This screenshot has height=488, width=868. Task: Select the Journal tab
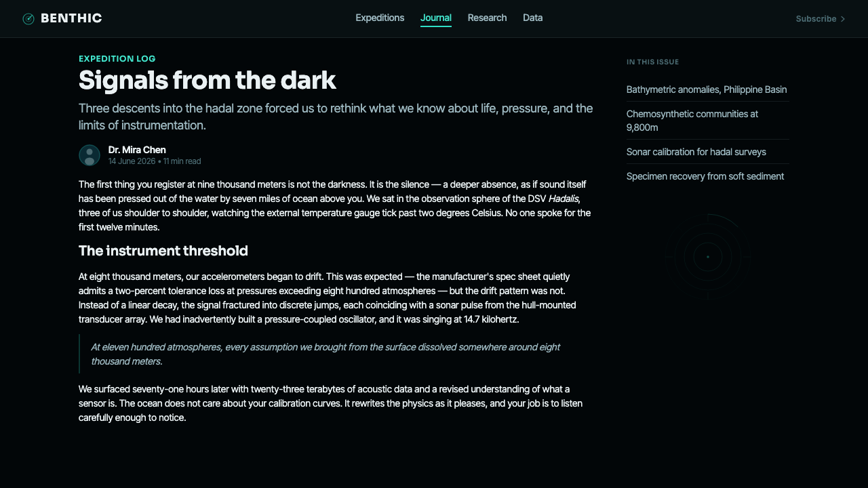pos(436,18)
